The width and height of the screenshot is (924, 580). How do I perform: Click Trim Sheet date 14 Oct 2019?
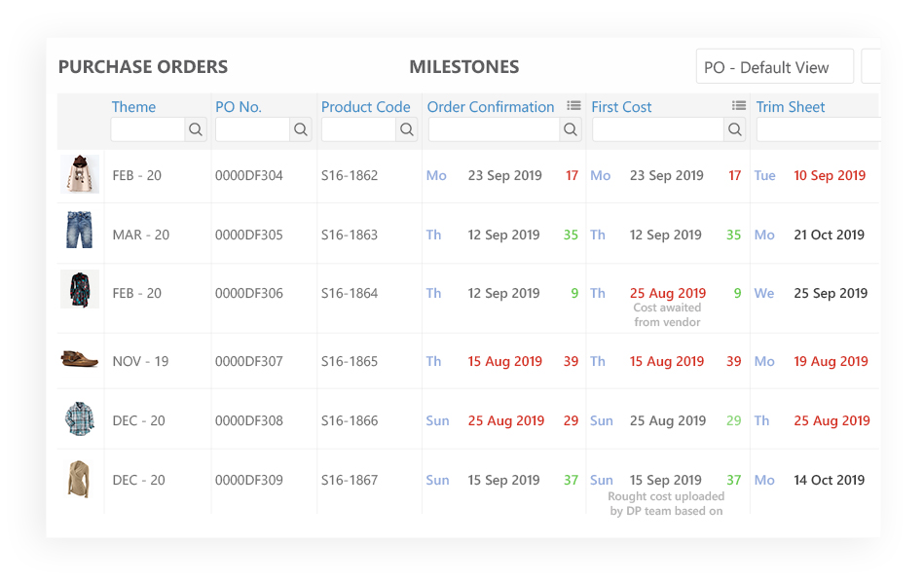(x=830, y=481)
